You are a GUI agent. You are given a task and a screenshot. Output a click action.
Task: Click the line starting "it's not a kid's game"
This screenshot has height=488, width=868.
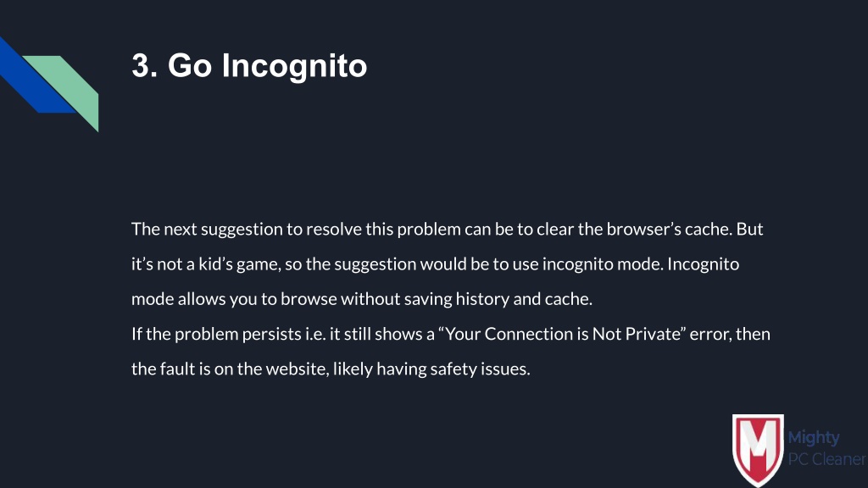[435, 264]
